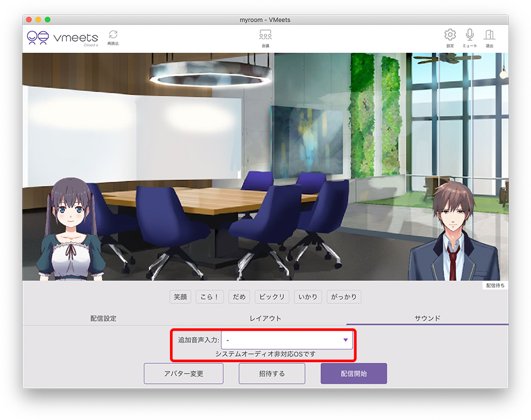Activate the だめ expression button
Screen dimensions: 531x420
(239, 297)
